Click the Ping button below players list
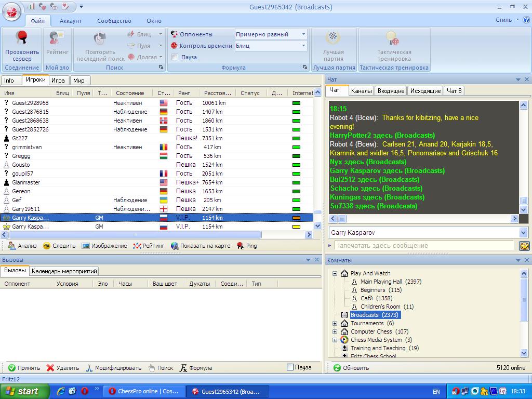The image size is (532, 399). click(247, 246)
